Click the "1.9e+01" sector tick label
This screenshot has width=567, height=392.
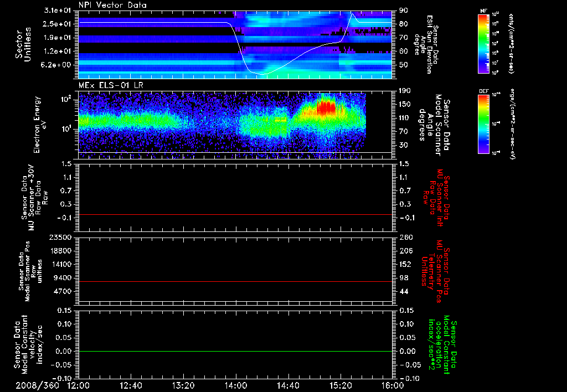pyautogui.click(x=58, y=38)
